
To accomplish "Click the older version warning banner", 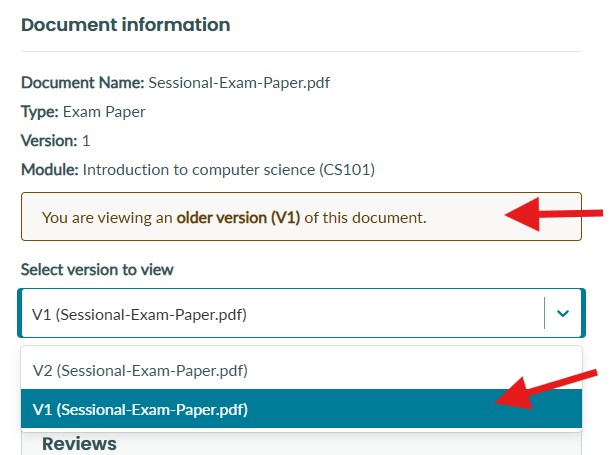I will 301,217.
